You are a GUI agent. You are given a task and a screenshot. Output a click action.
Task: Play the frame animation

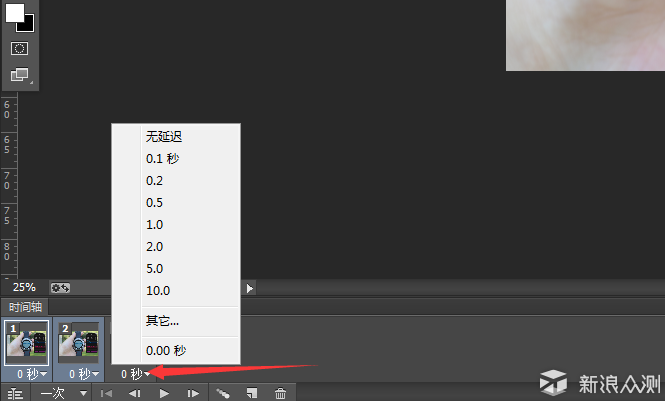point(164,394)
